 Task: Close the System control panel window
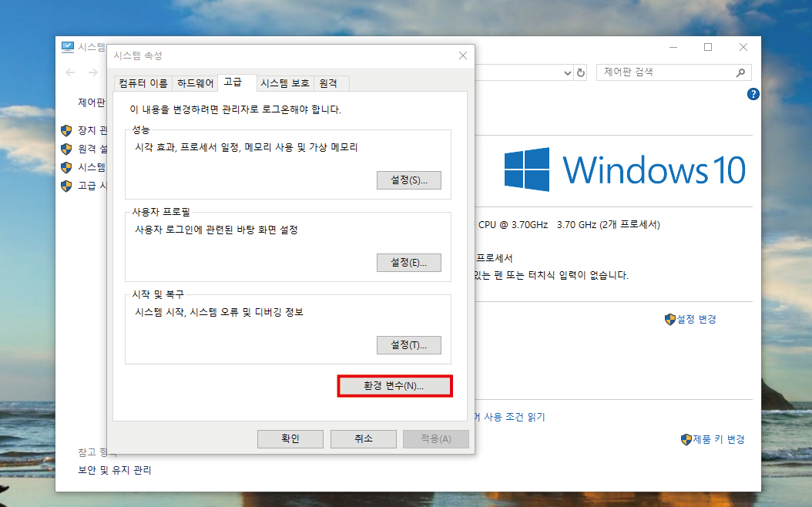[743, 47]
